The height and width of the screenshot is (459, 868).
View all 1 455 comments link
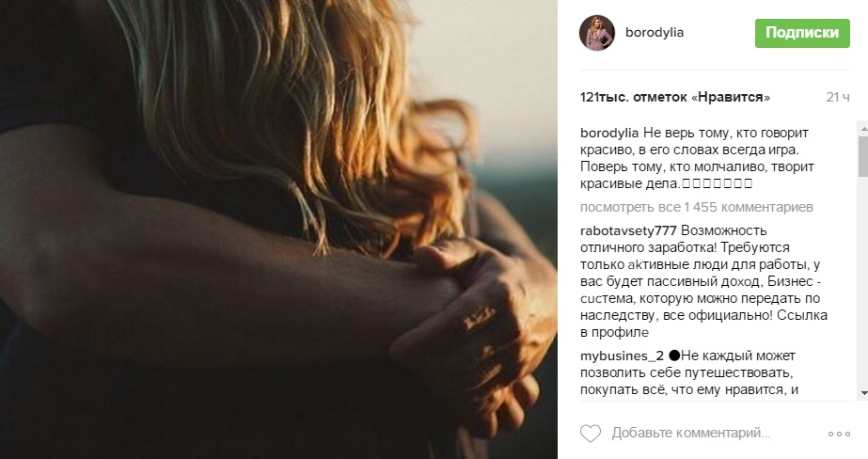coord(697,207)
